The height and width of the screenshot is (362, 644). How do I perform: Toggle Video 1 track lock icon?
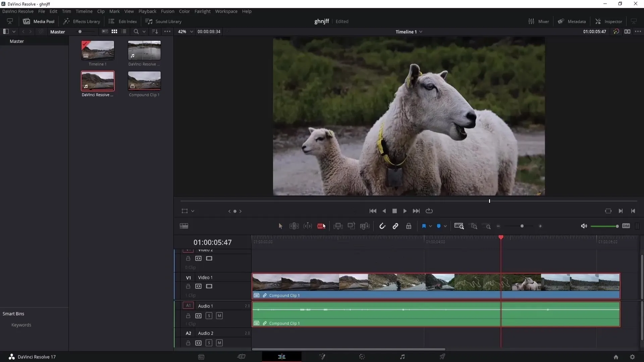point(188,286)
